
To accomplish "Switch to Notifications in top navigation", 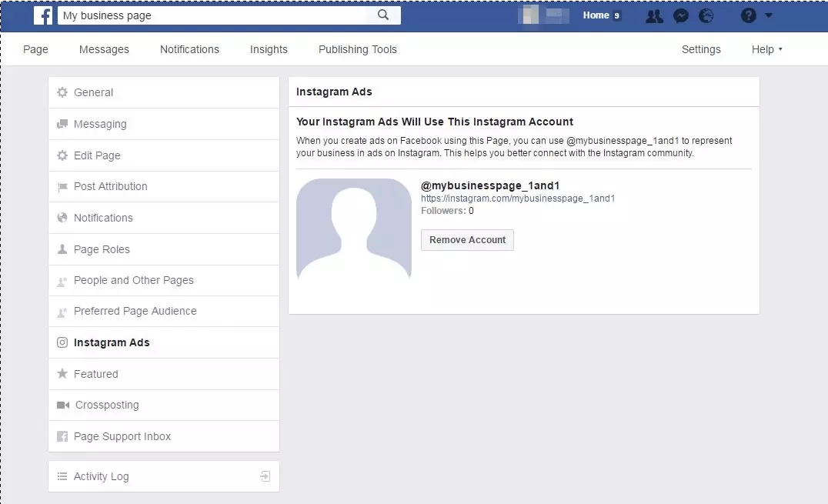I will (x=189, y=49).
